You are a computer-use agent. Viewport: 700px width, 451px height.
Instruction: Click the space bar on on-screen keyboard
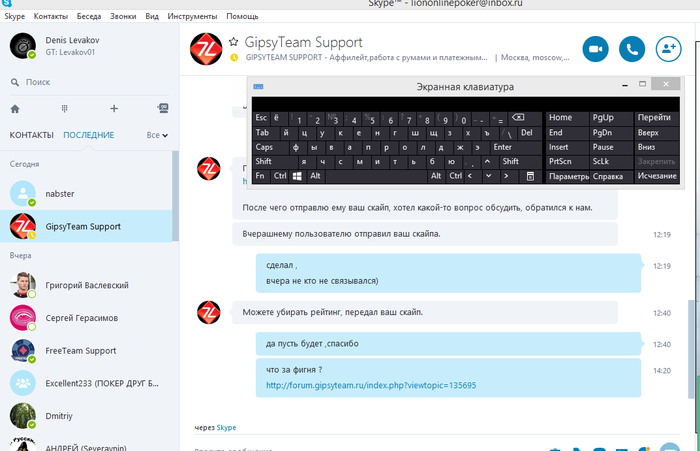click(376, 176)
